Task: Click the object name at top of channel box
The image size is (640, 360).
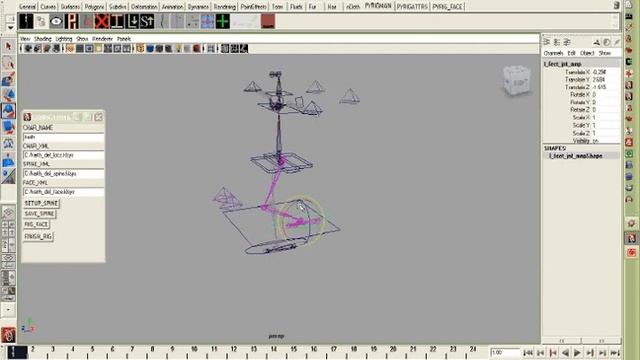Action: [562, 64]
